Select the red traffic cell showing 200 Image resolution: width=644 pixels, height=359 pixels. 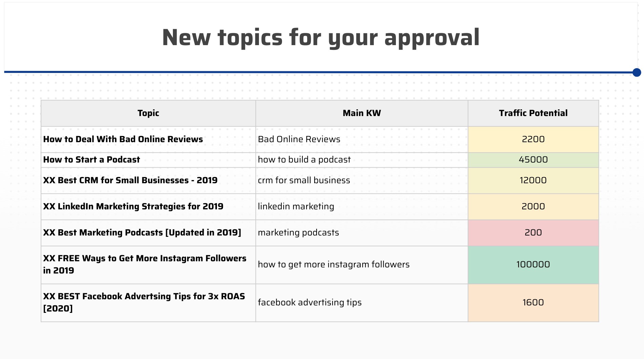533,233
